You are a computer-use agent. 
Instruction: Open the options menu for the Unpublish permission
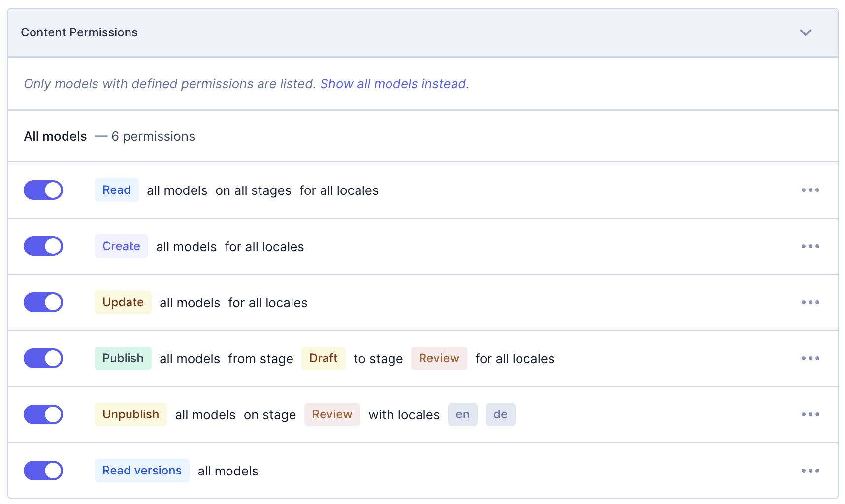810,414
